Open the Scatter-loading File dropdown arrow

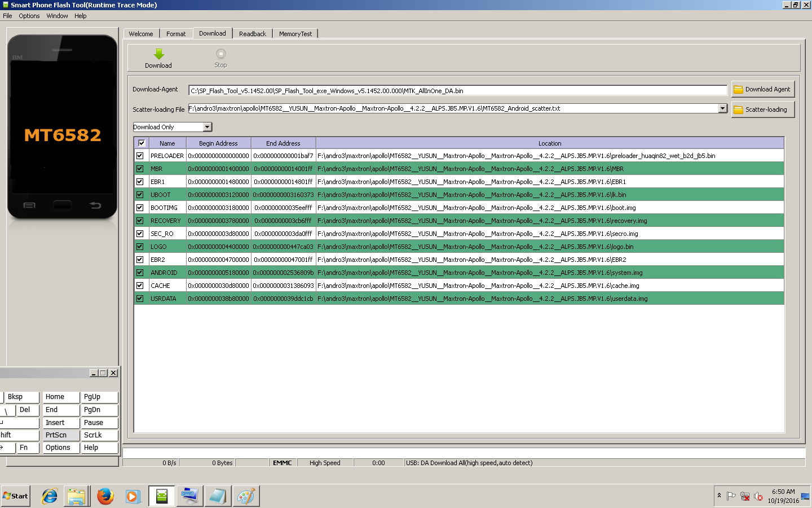click(x=723, y=108)
